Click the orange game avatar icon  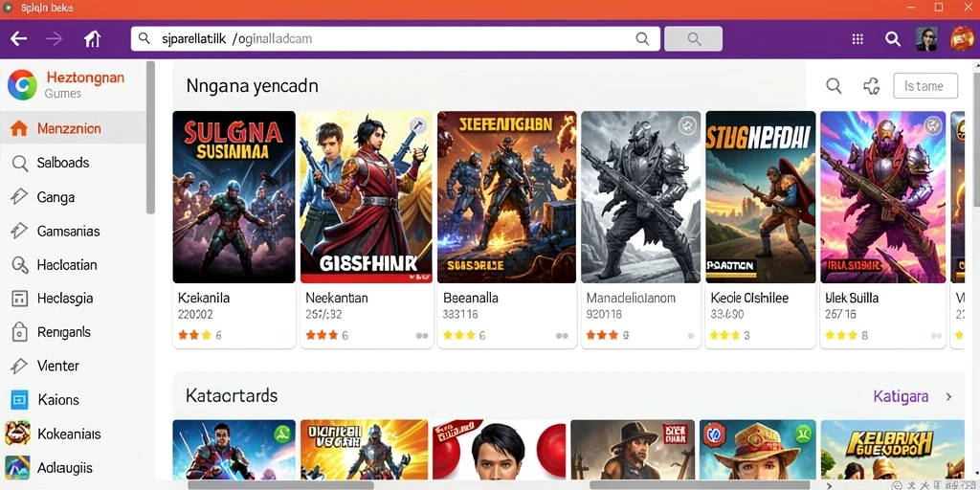pyautogui.click(x=962, y=38)
